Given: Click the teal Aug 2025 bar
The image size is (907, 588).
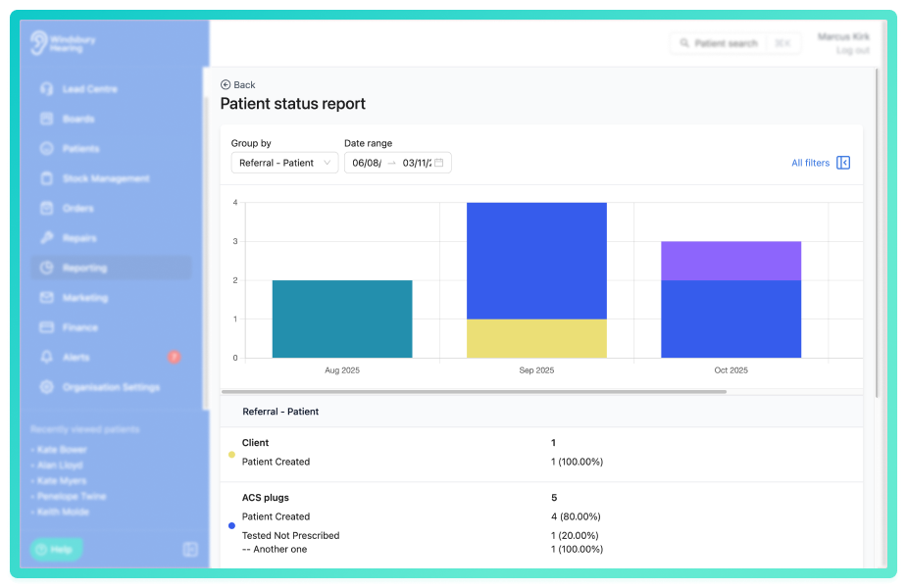Looking at the screenshot, I should 342,319.
